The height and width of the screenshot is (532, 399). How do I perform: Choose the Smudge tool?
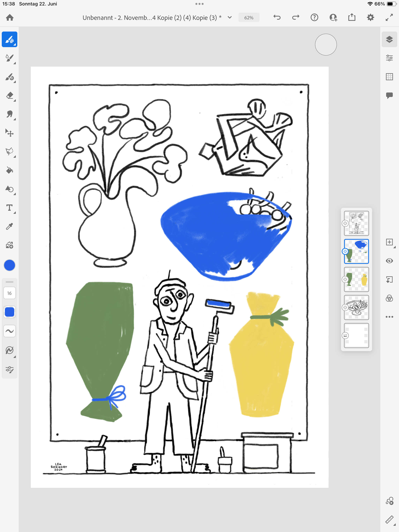click(9, 114)
